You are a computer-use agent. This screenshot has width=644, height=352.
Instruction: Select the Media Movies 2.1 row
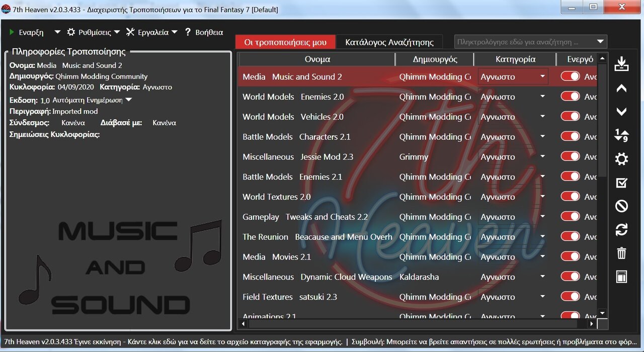click(x=418, y=257)
